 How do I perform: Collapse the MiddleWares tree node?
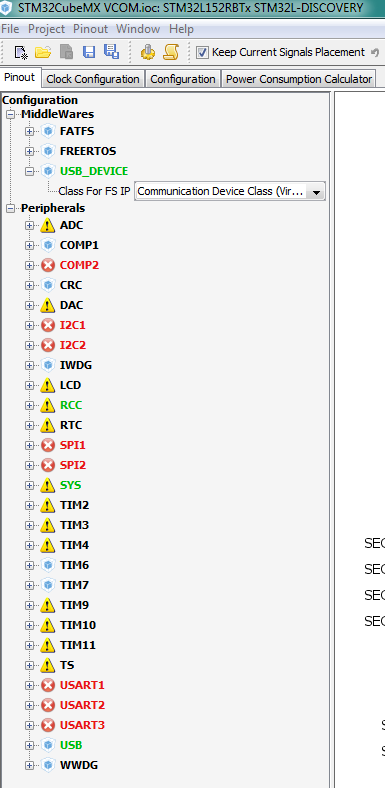11,115
